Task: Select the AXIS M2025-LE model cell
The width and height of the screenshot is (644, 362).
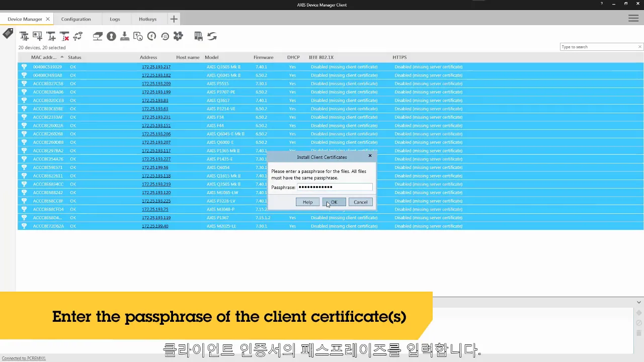Action: pos(221,226)
